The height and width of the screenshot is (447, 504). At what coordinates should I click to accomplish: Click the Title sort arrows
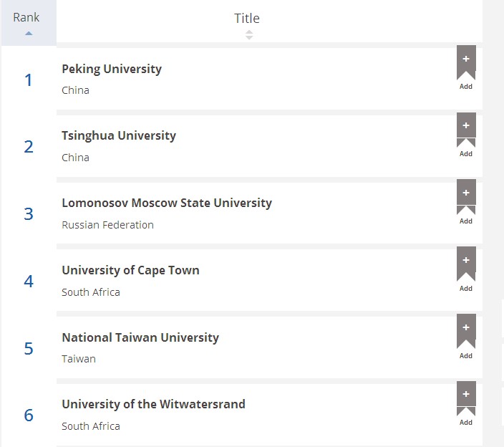coord(249,34)
